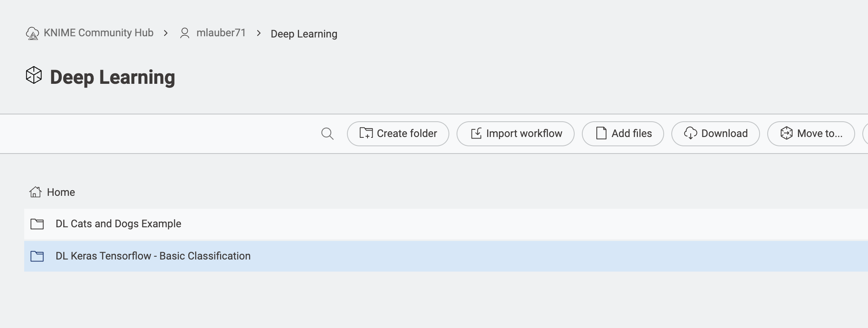Click the chevron after KNIME Community Hub
The image size is (868, 328).
point(166,33)
